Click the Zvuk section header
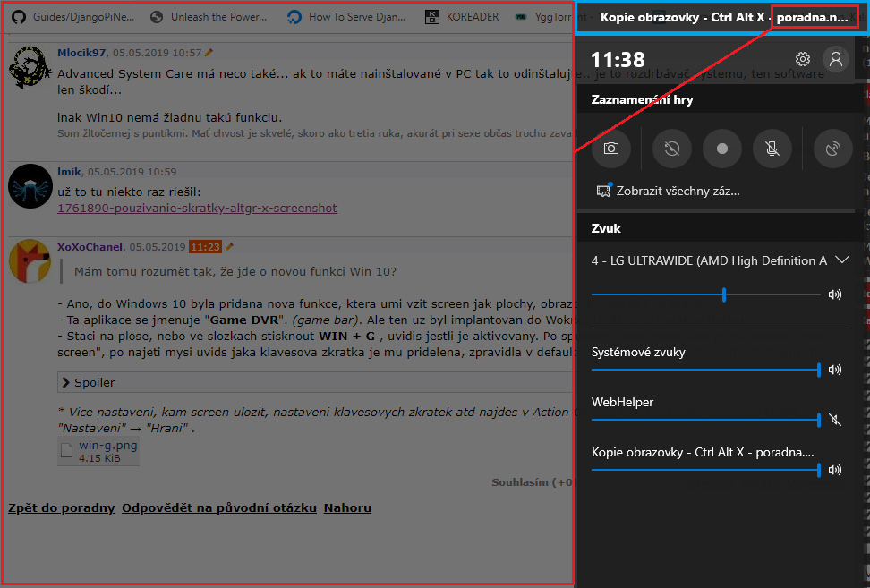870x588 pixels. tap(606, 228)
